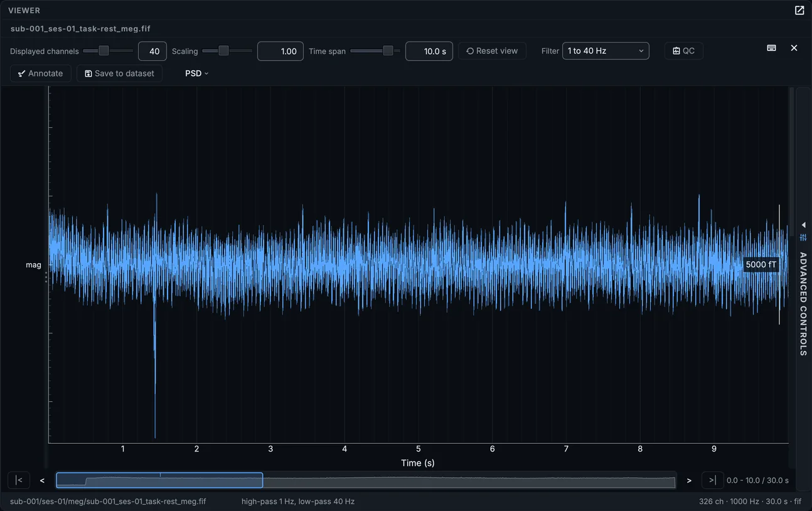Open the keyboard shortcuts icon
The height and width of the screenshot is (511, 812).
click(772, 48)
